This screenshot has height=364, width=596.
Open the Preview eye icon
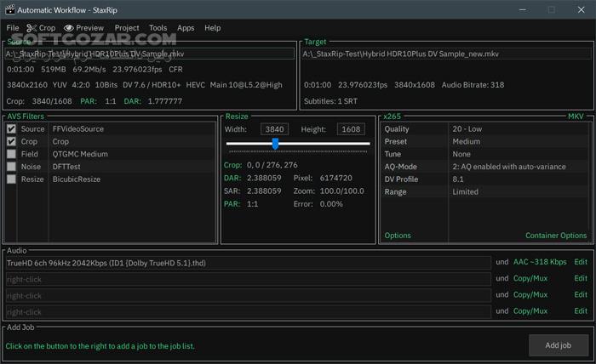69,28
